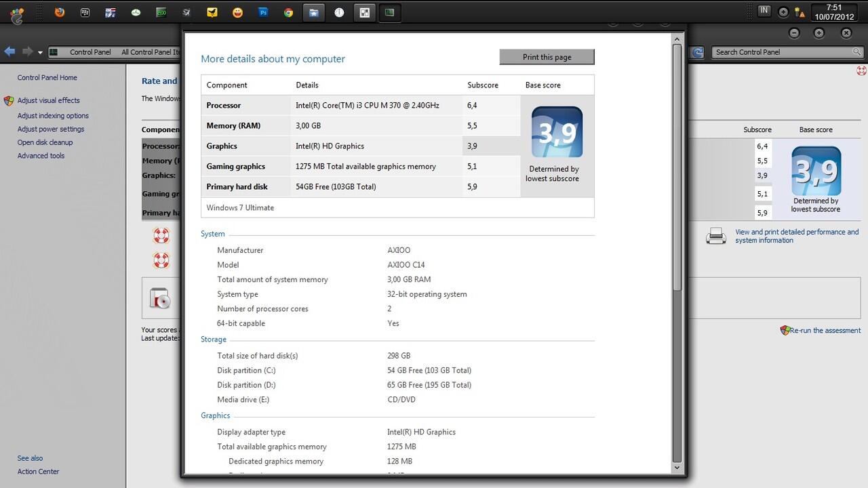Screen dimensions: 868x488
Task: Click All Control Panel Items breadcrumb
Action: [x=151, y=52]
